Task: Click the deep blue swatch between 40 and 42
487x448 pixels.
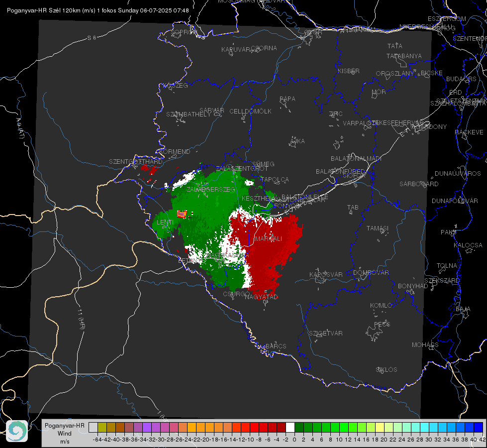Action: pyautogui.click(x=479, y=427)
